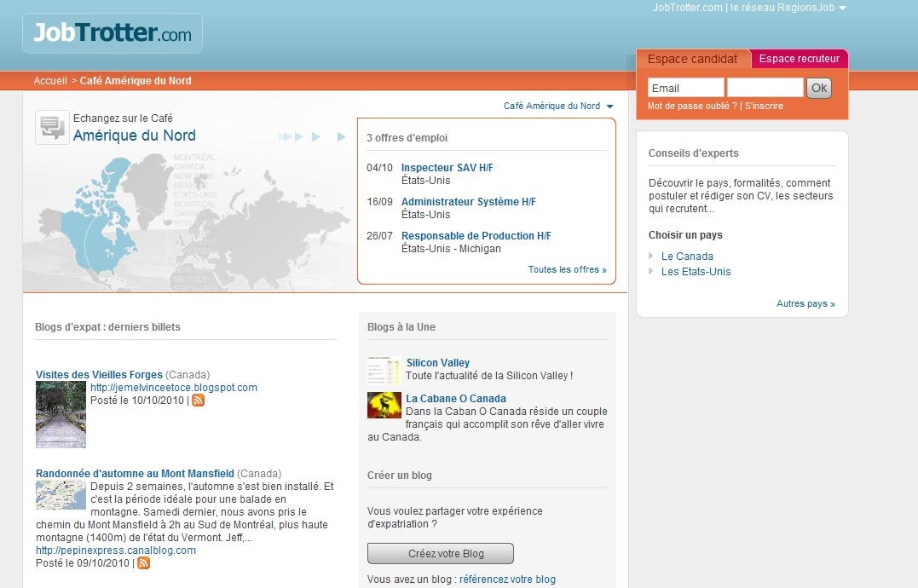
Task: Click the JobTrotter.com logo
Action: point(113,33)
